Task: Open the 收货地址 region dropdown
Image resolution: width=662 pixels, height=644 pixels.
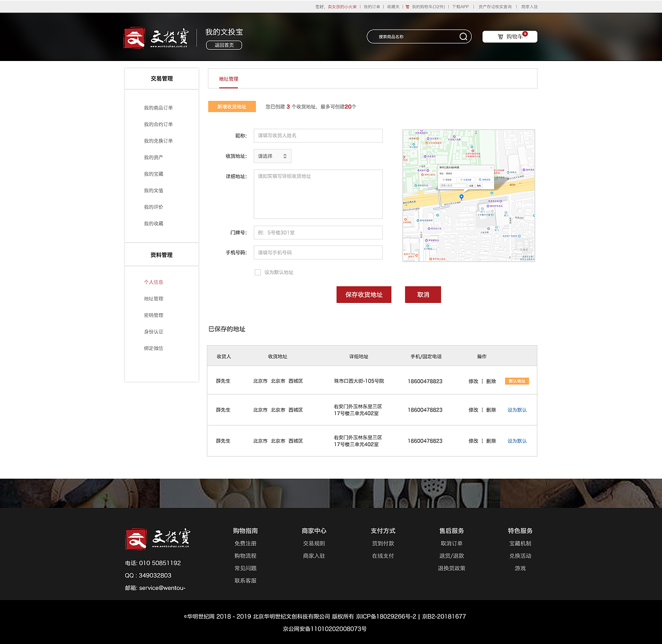Action: pyautogui.click(x=273, y=156)
